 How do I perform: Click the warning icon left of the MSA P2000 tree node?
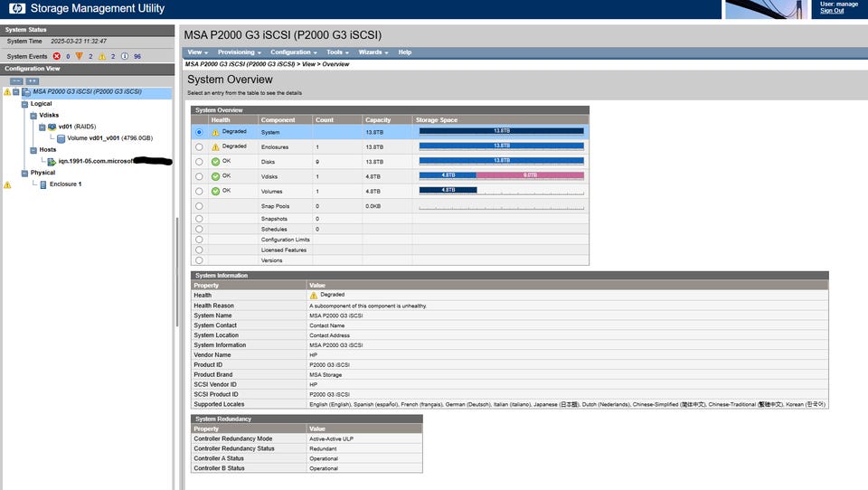click(7, 92)
